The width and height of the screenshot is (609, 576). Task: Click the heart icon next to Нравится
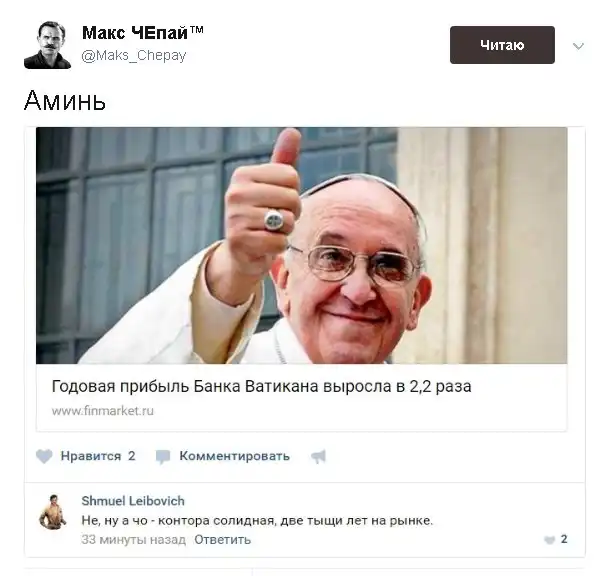[44, 456]
